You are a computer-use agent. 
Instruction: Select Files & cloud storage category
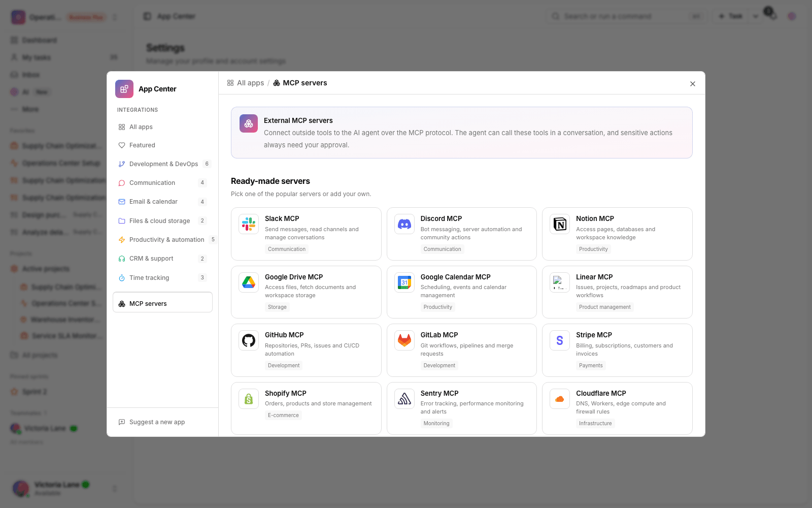point(162,221)
